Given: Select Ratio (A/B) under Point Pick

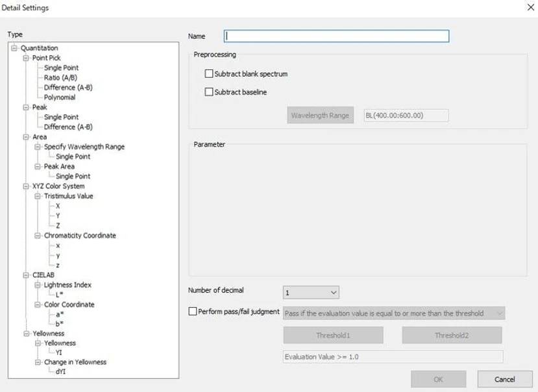Looking at the screenshot, I should 60,78.
